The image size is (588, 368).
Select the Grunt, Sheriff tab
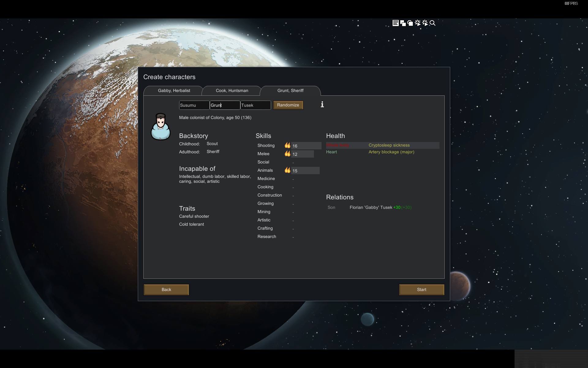tap(290, 90)
